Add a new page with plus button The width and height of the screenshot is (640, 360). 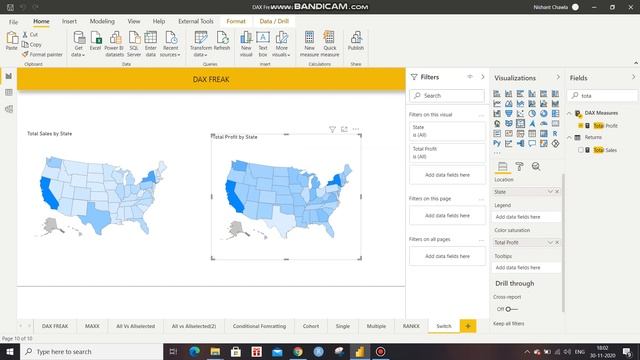(x=468, y=326)
